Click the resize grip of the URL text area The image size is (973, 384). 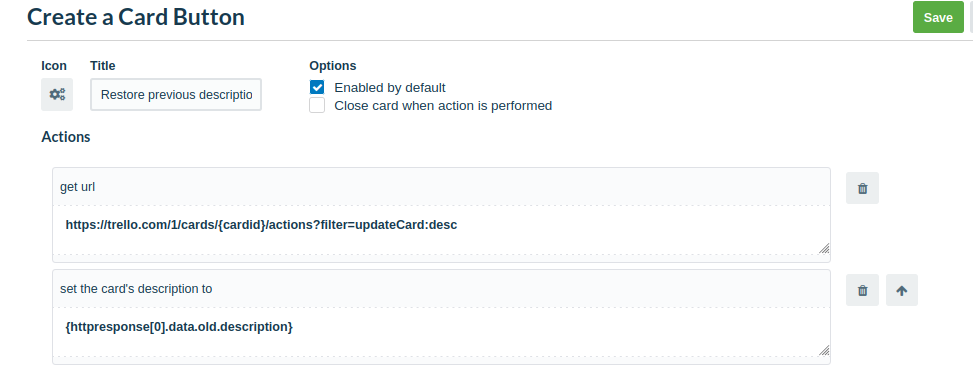(x=823, y=249)
